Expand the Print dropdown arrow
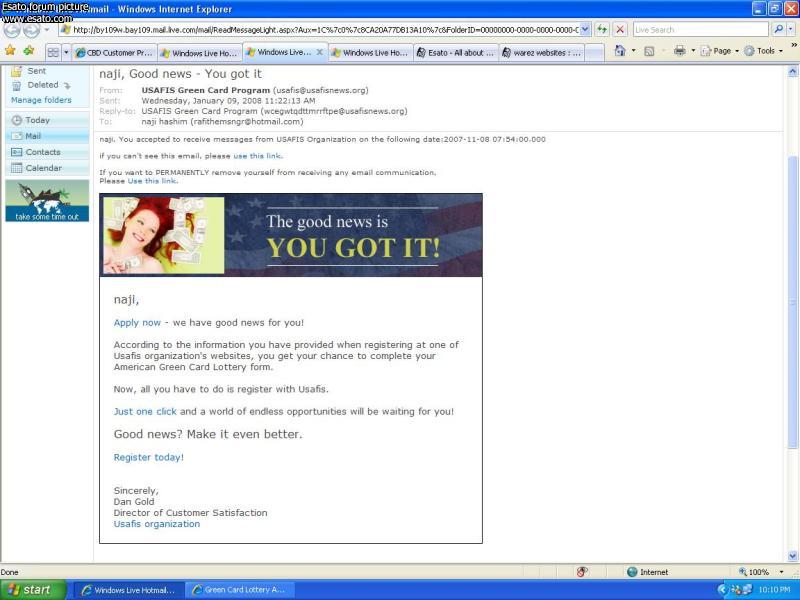This screenshot has height=600, width=800. [x=693, y=51]
